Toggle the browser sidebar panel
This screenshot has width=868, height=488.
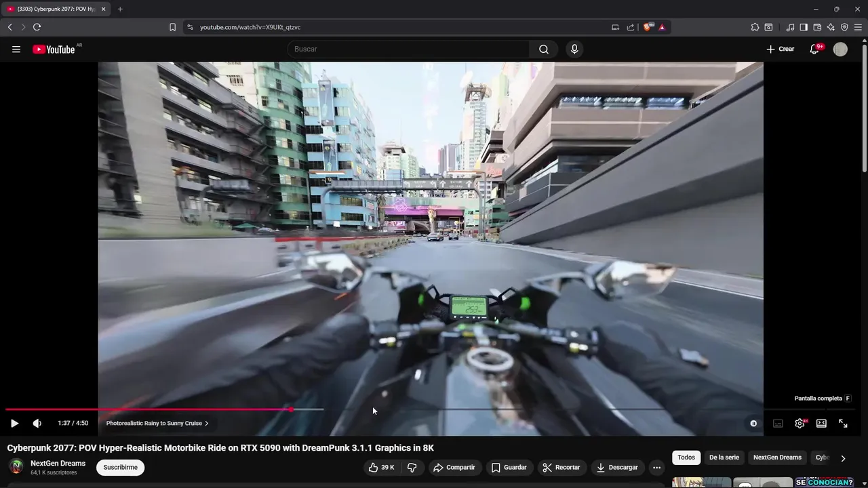804,27
